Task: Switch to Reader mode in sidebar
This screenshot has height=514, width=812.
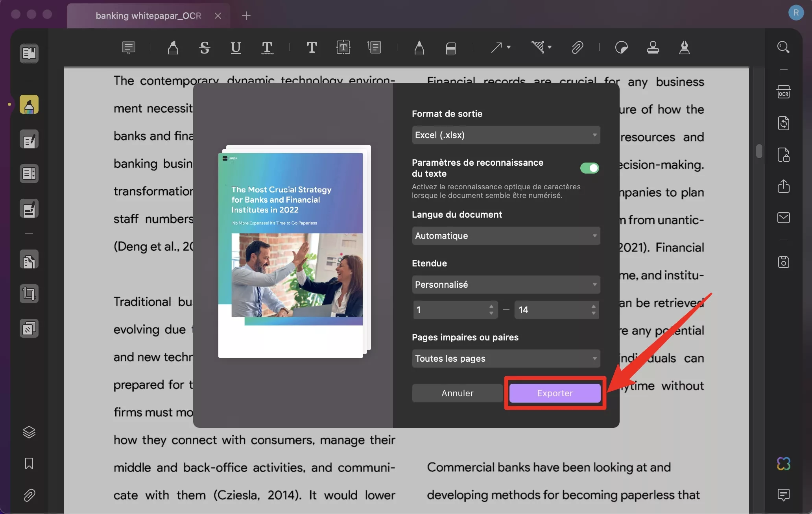Action: click(29, 53)
